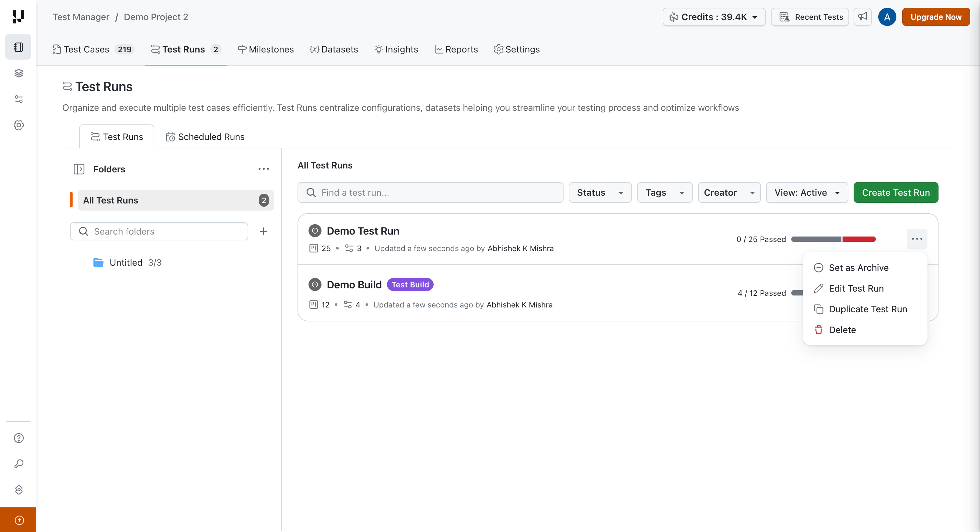Expand the View: Active dropdown

point(807,192)
